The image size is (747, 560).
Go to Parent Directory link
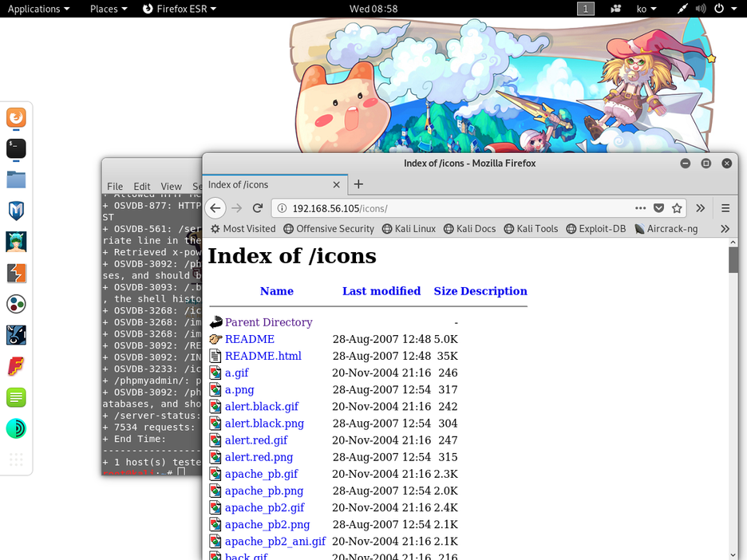tap(269, 322)
